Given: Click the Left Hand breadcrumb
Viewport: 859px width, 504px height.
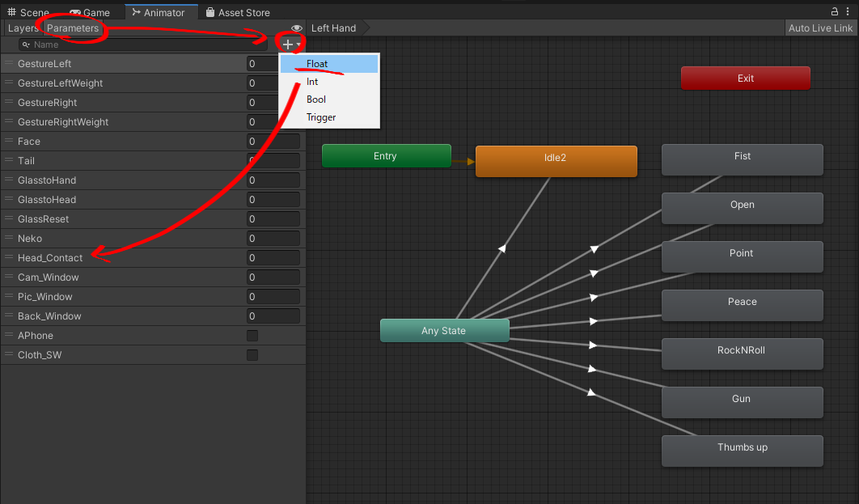Looking at the screenshot, I should click(333, 28).
